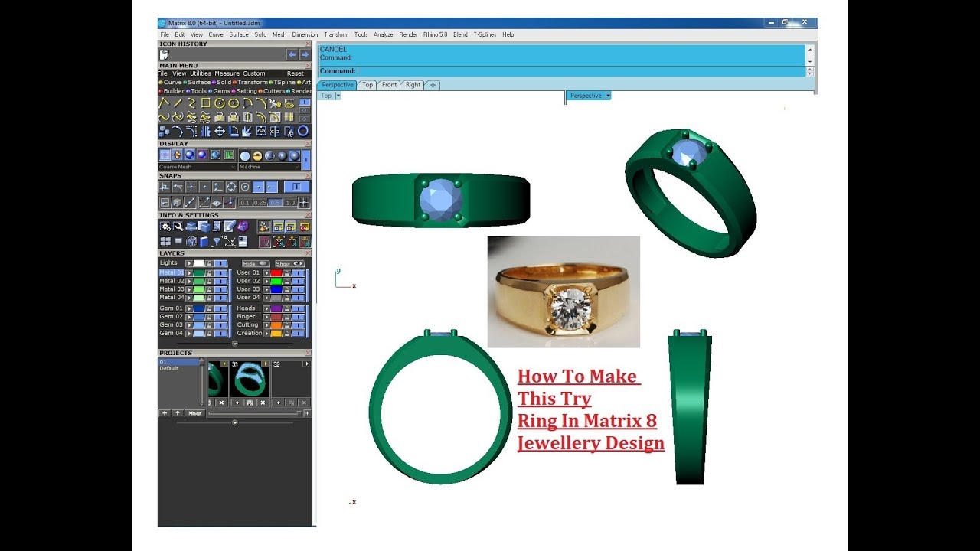Toggle the Heads layer lock
Screen dimensions: 980x551
[x=286, y=308]
